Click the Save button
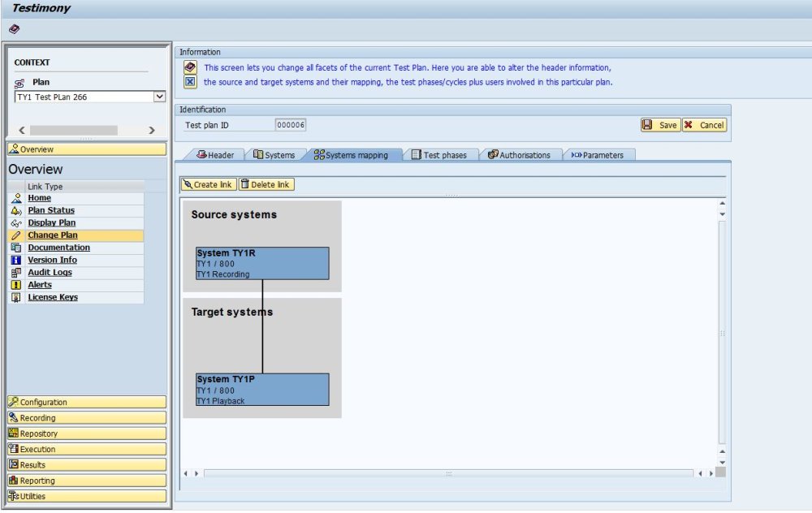The width and height of the screenshot is (812, 513). pyautogui.click(x=660, y=125)
